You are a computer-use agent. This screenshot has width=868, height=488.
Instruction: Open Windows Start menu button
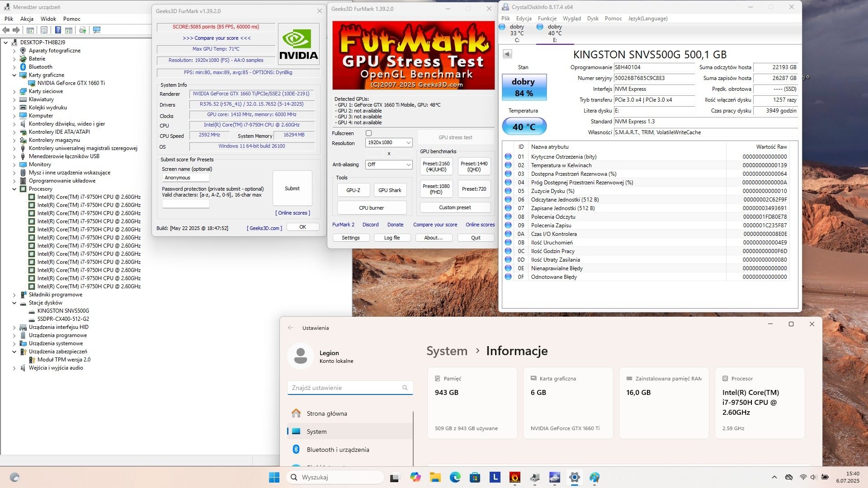274,477
